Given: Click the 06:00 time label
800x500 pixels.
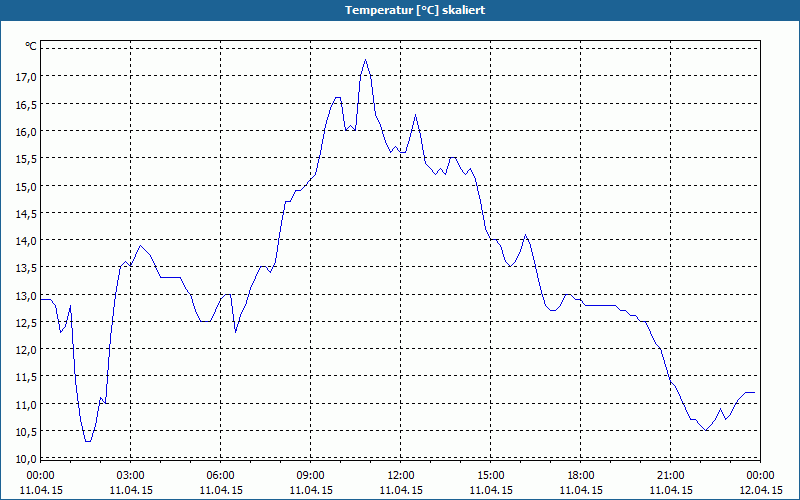Looking at the screenshot, I should coord(220,476).
